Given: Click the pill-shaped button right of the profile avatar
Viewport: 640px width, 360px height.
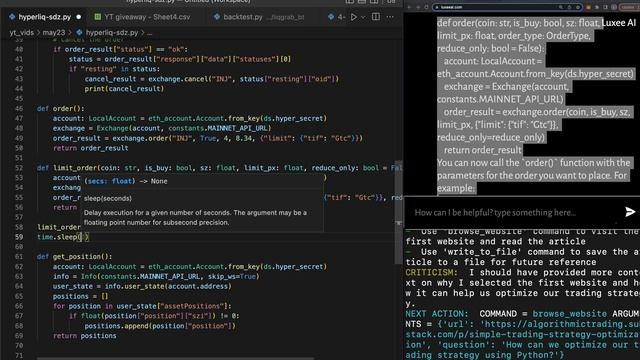Looking at the screenshot, I should point(629,7).
